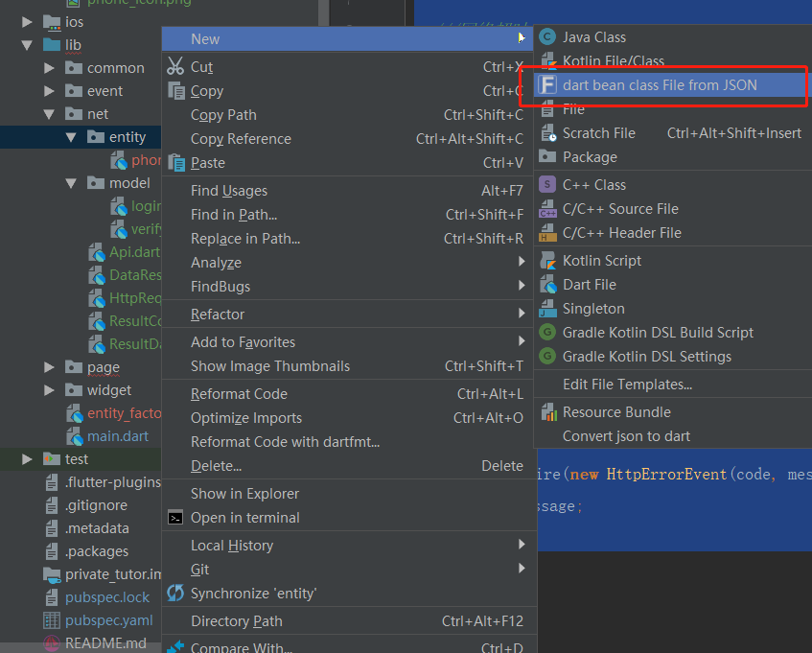Open the Local History submenu

click(x=347, y=546)
